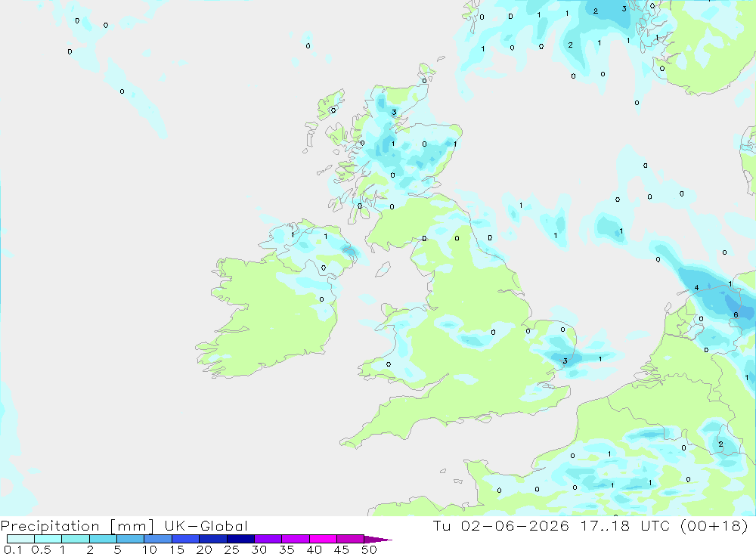Click the legend scale label "10"
Image resolution: width=756 pixels, height=554 pixels.
(150, 549)
